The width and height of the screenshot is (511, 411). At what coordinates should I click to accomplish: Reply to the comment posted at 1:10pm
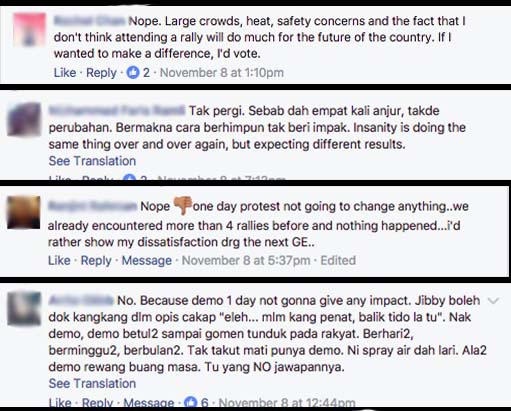101,72
